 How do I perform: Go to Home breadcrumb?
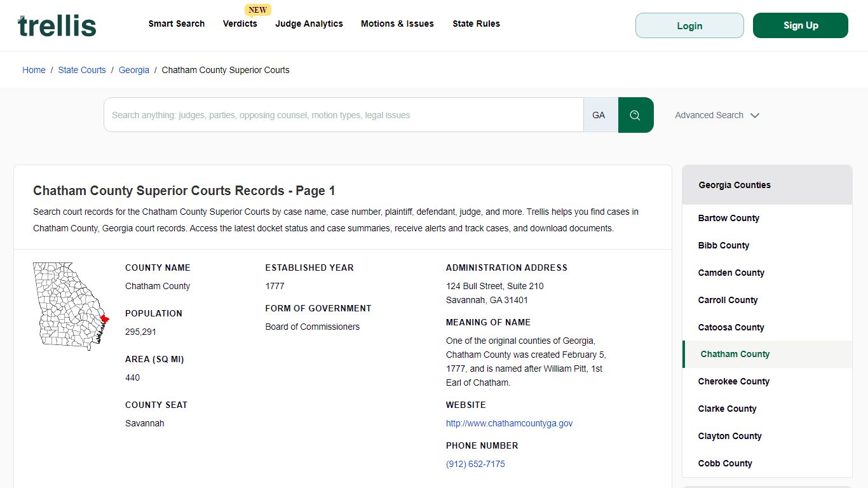(x=34, y=70)
